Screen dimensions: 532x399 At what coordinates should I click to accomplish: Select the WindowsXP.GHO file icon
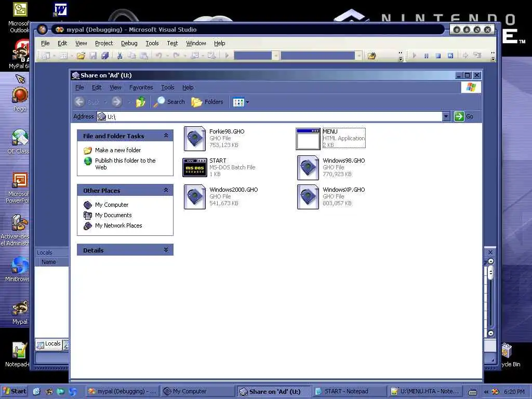pos(308,197)
